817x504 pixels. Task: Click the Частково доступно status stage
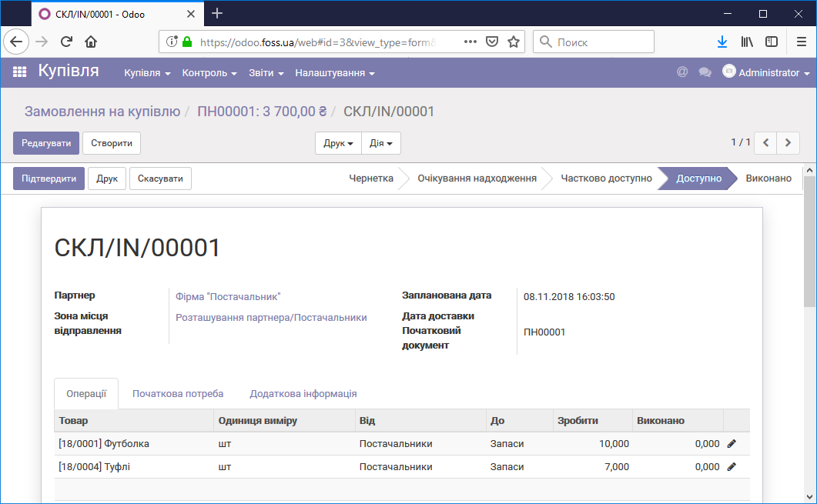click(x=606, y=178)
